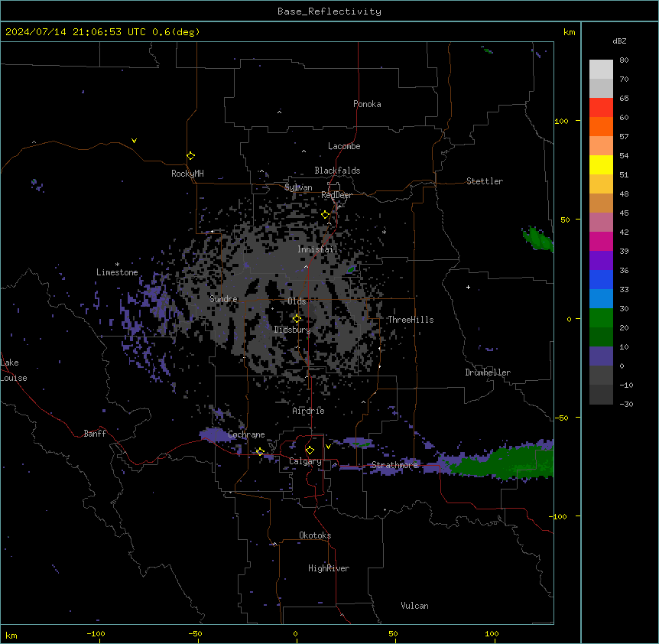Click the Base_Reflectivity title
659x644 pixels.
point(329,11)
